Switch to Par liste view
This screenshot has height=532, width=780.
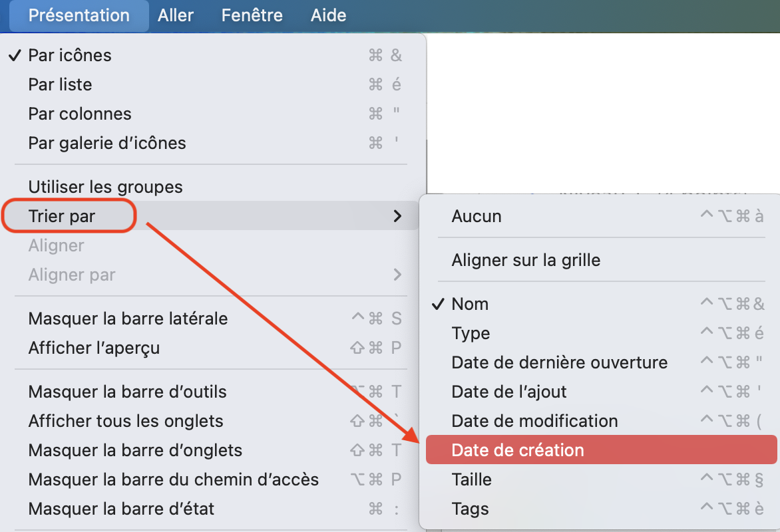61,84
